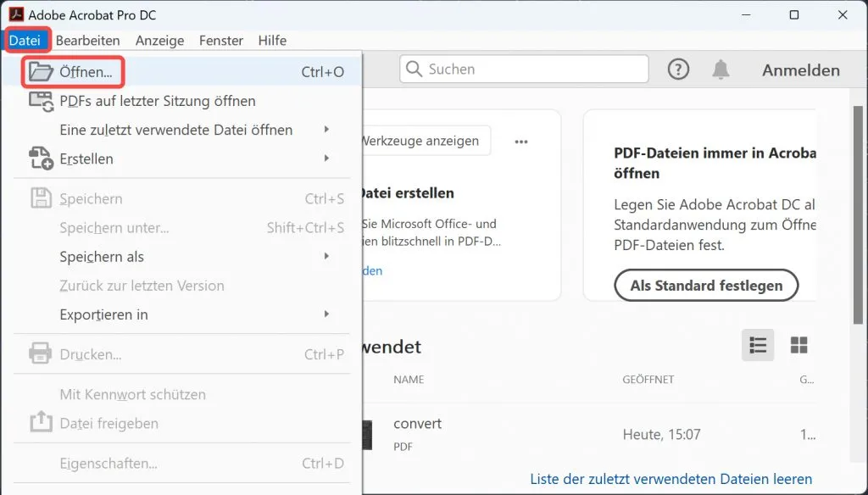Open the Fenster menu
The height and width of the screenshot is (495, 868).
(x=220, y=40)
